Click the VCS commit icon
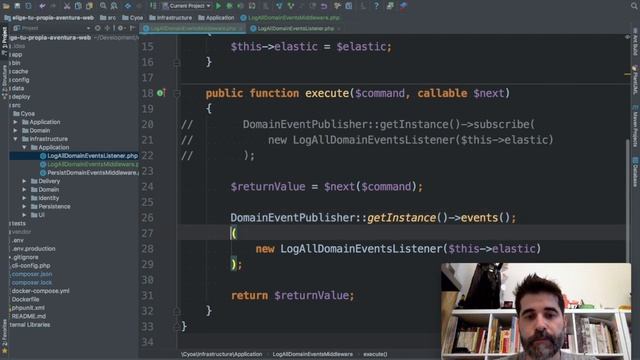This screenshot has height=360, width=640. click(x=291, y=6)
